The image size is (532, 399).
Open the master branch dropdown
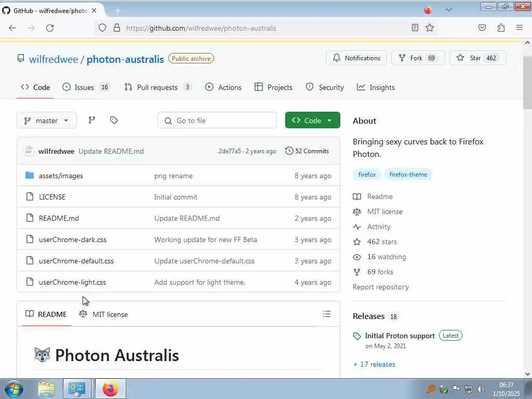(x=46, y=121)
